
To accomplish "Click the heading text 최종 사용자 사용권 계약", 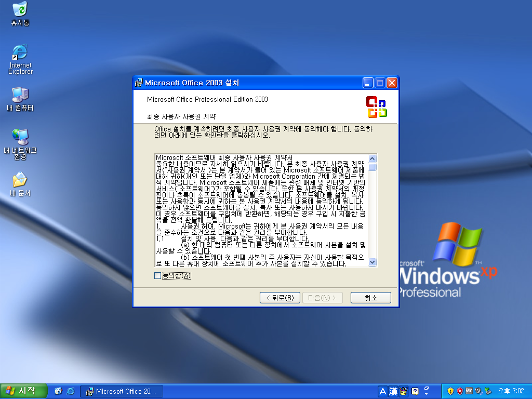I will (181, 117).
